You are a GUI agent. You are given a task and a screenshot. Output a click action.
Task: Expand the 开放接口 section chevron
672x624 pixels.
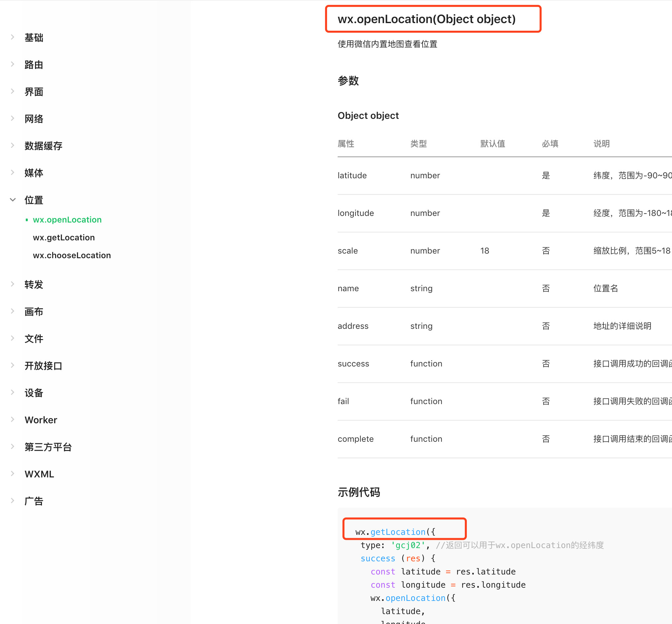pyautogui.click(x=13, y=365)
